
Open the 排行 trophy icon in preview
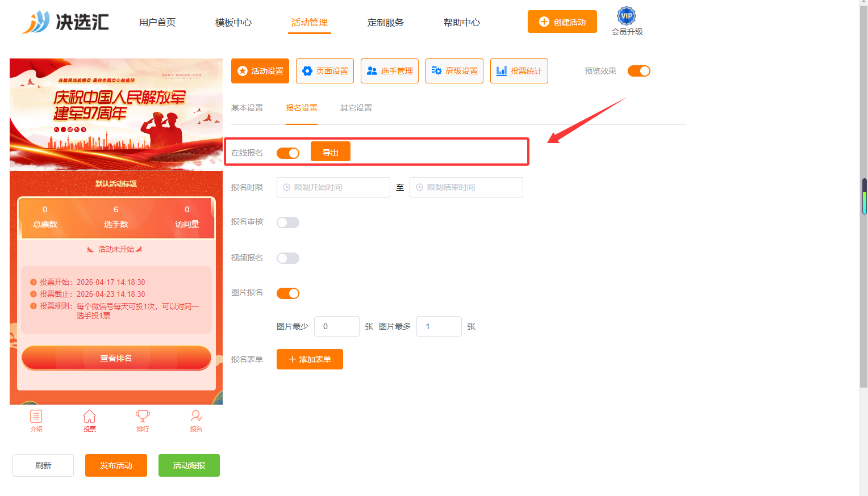(143, 421)
